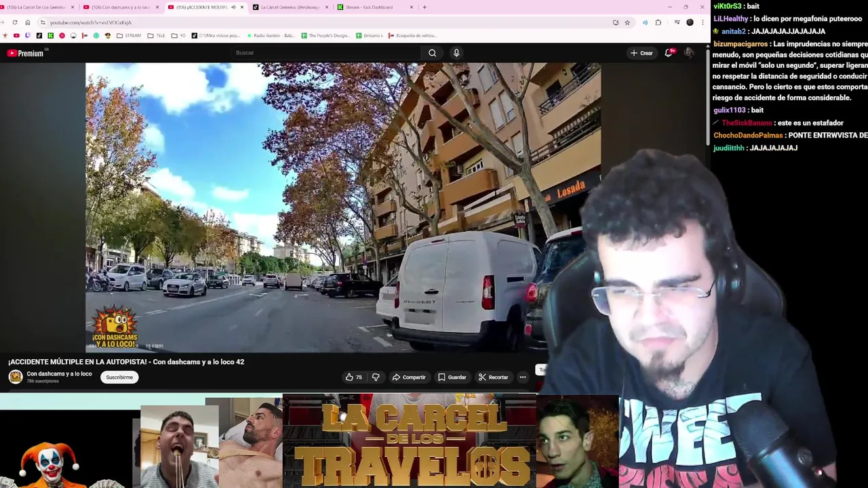868x488 pixels.
Task: Click Guardar to save video
Action: pyautogui.click(x=452, y=378)
